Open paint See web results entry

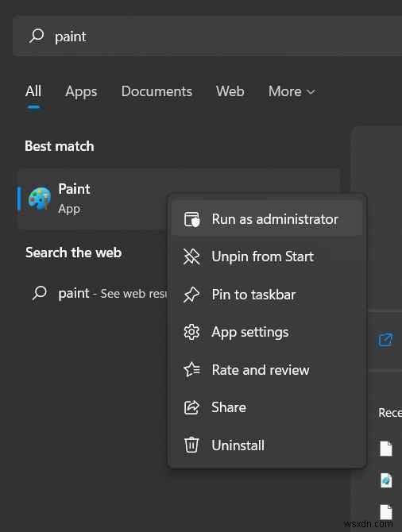coord(99,293)
